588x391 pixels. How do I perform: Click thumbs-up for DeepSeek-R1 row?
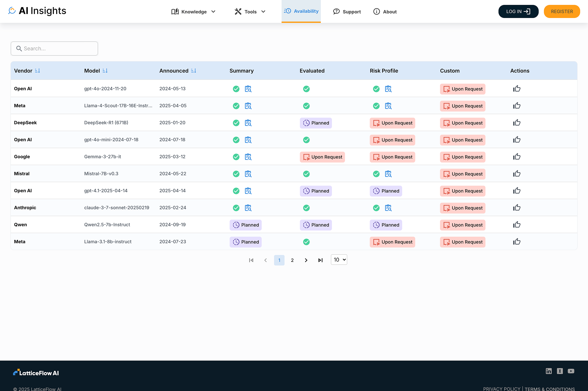tap(516, 123)
